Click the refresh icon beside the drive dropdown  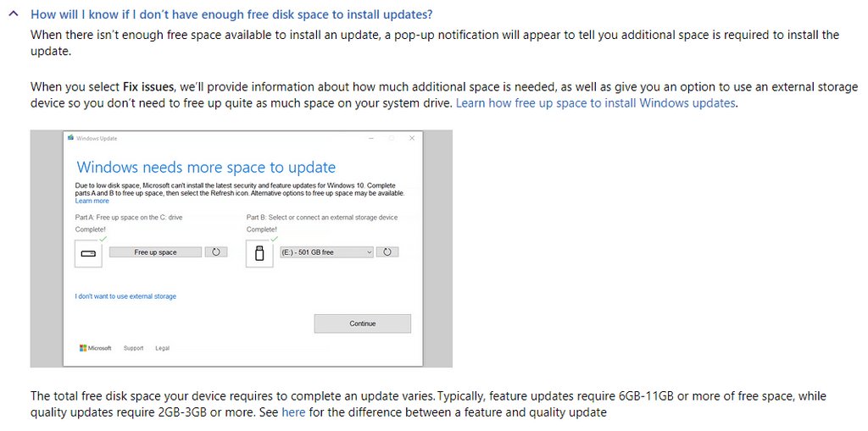(387, 252)
